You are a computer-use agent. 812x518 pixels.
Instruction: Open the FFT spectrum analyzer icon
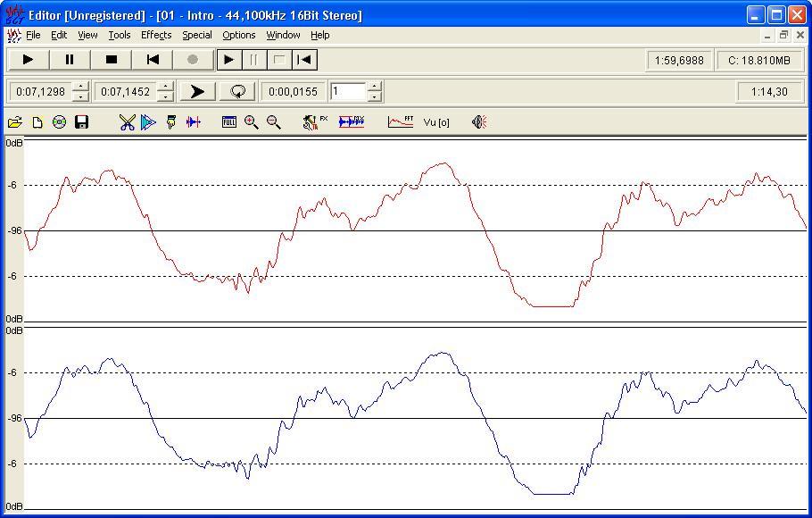click(401, 122)
